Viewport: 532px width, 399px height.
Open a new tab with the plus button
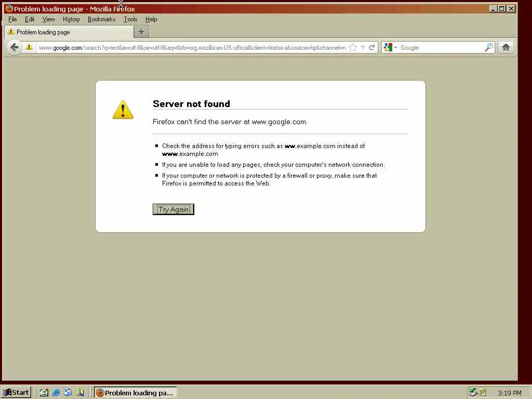[x=141, y=32]
